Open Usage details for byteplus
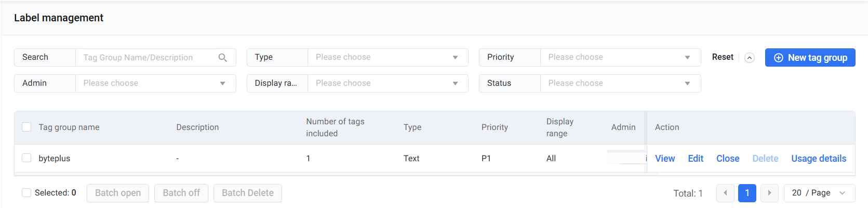The image size is (868, 208). 819,159
